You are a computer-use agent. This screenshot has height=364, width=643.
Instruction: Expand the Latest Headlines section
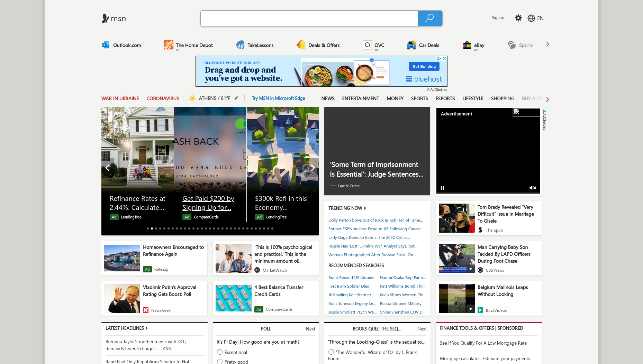coord(127,328)
